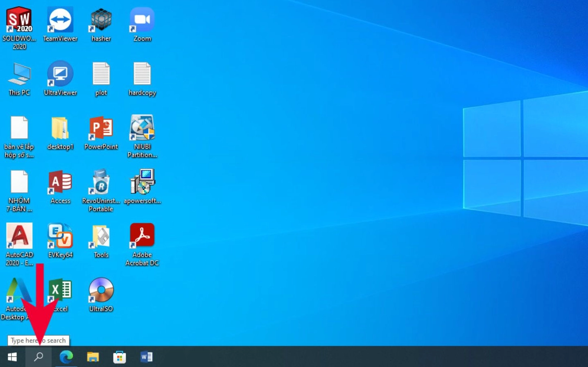This screenshot has width=588, height=367.
Task: Launch Word from the taskbar
Action: coord(146,357)
